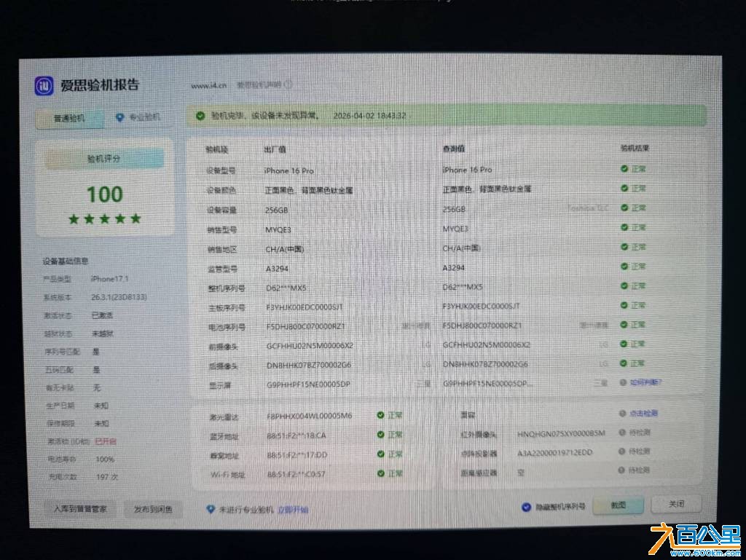Click the 待检测 status icon for 红外摄像头
This screenshot has height=560, width=746.
623,433
